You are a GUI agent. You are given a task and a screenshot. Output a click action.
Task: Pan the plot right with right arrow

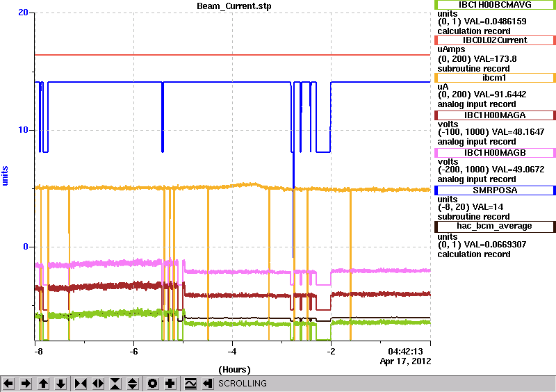(26, 384)
